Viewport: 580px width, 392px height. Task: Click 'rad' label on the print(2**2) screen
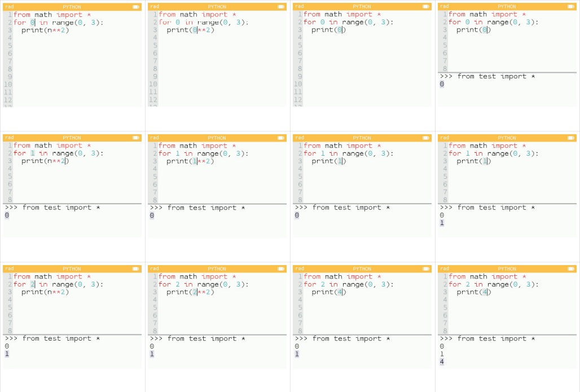tap(154, 268)
